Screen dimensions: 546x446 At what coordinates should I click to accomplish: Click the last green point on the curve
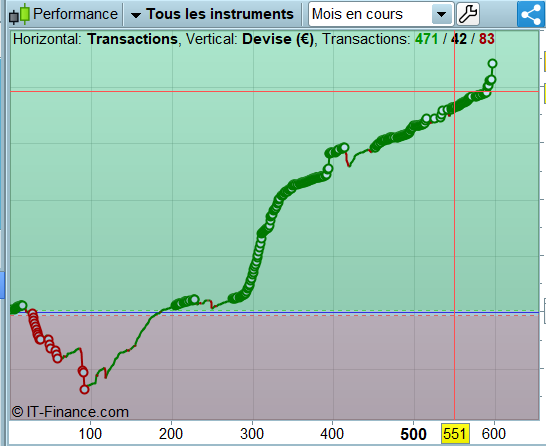point(492,63)
